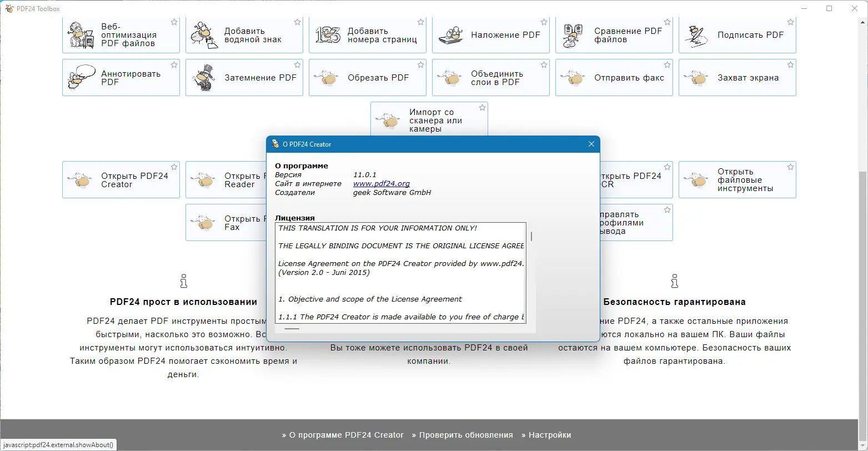This screenshot has height=451, width=868.
Task: Open the scanner or camera import (Импорт со сканера) icon
Action: point(389,121)
